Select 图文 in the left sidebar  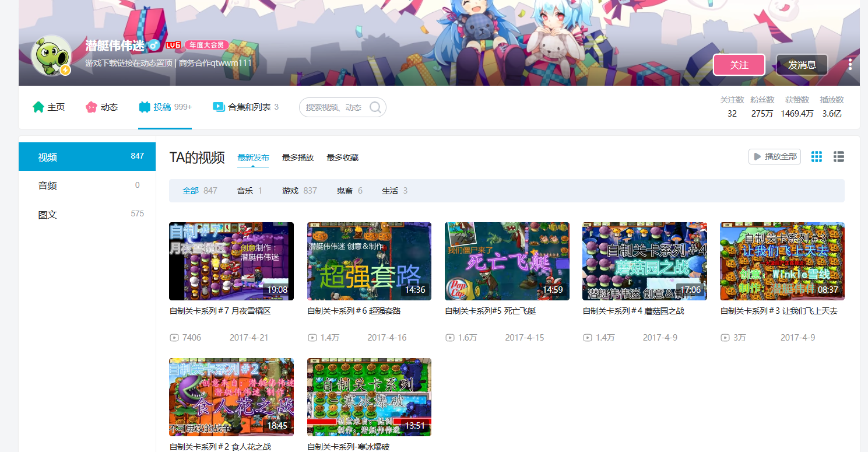(48, 215)
